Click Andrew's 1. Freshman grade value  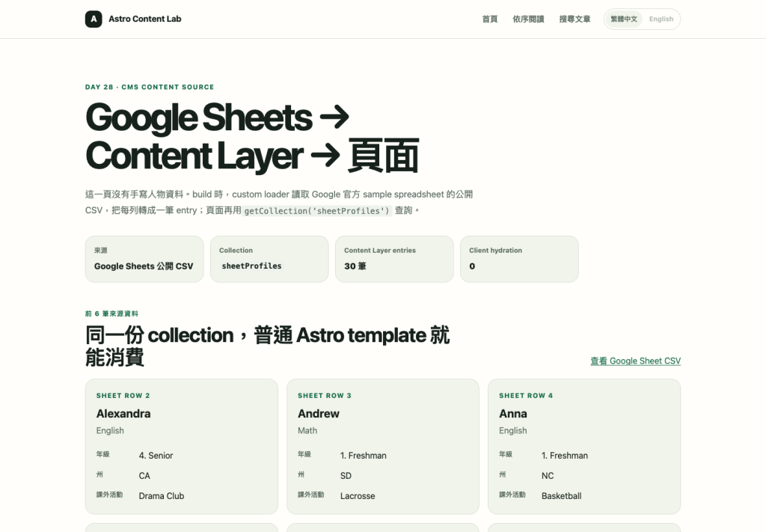click(364, 455)
